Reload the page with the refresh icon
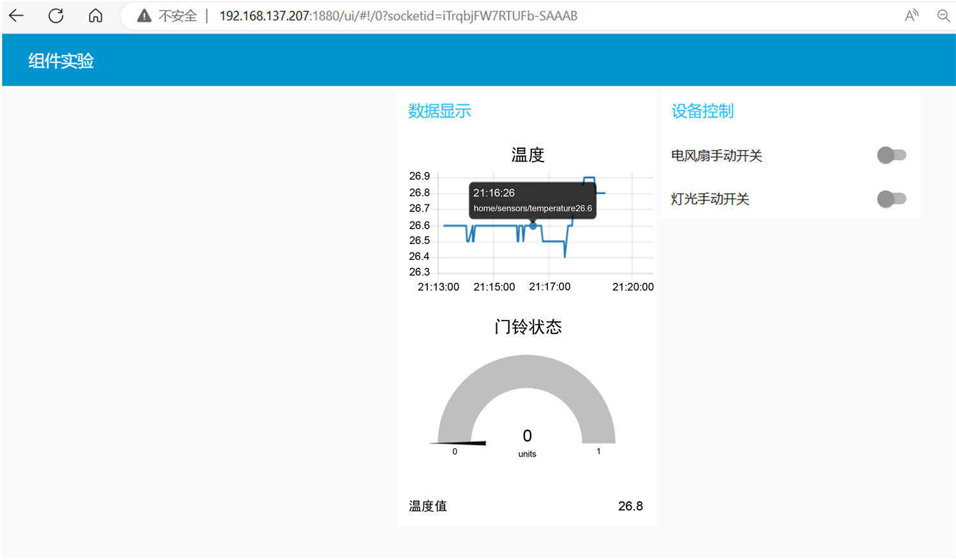This screenshot has width=956, height=560. pos(56,16)
